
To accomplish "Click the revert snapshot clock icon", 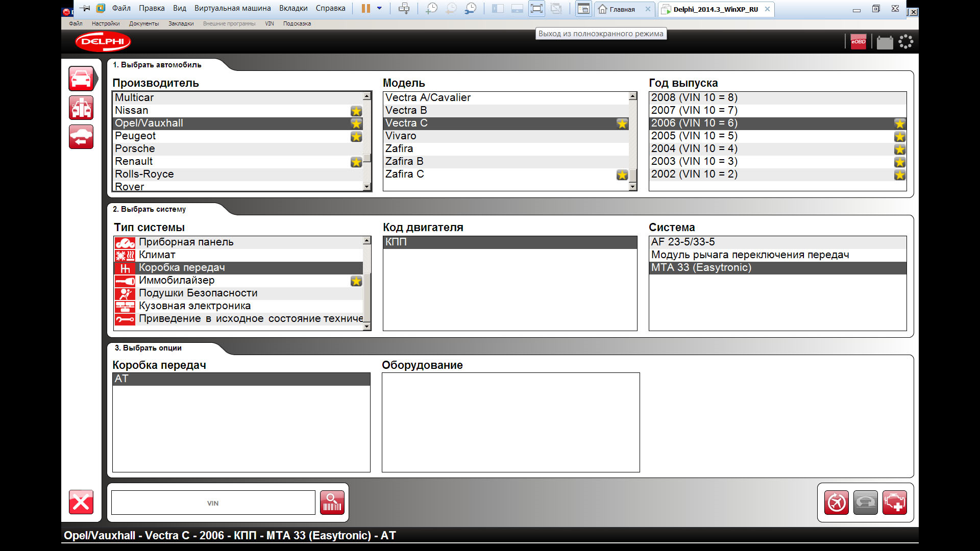I will click(x=451, y=8).
